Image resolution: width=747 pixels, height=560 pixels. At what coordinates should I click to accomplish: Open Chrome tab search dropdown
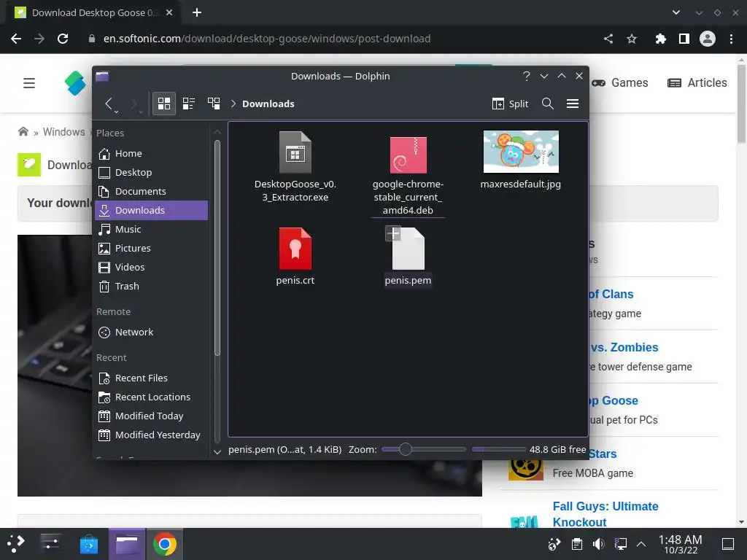click(x=676, y=13)
